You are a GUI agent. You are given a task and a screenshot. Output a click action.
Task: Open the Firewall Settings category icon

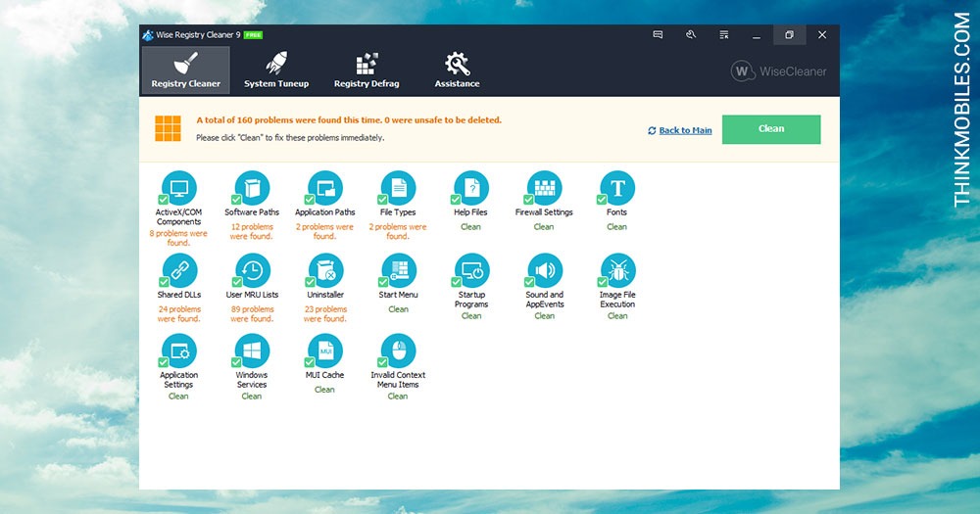click(545, 188)
